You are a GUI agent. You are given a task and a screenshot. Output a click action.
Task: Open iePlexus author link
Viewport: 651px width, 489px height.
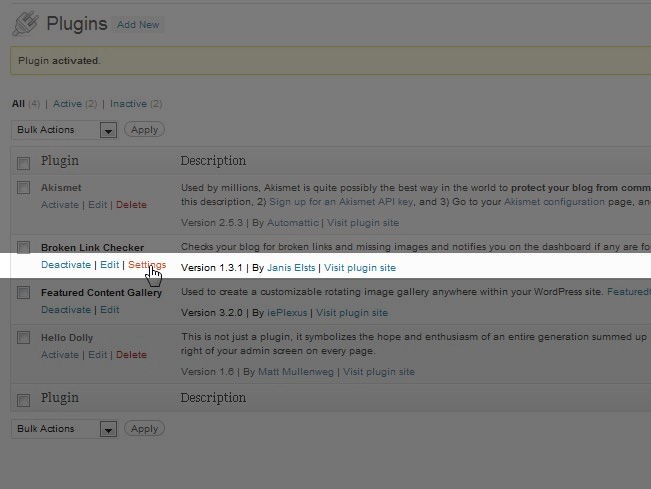[x=287, y=313]
